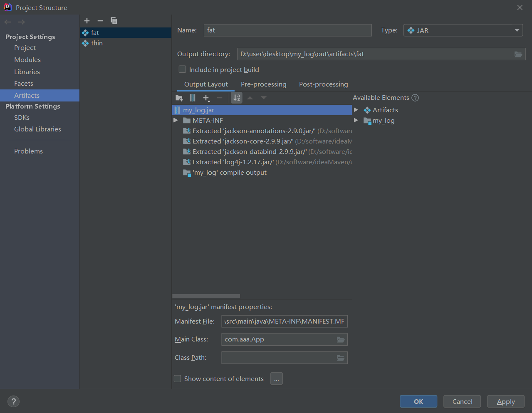
Task: Move element up in output layout
Action: point(250,98)
